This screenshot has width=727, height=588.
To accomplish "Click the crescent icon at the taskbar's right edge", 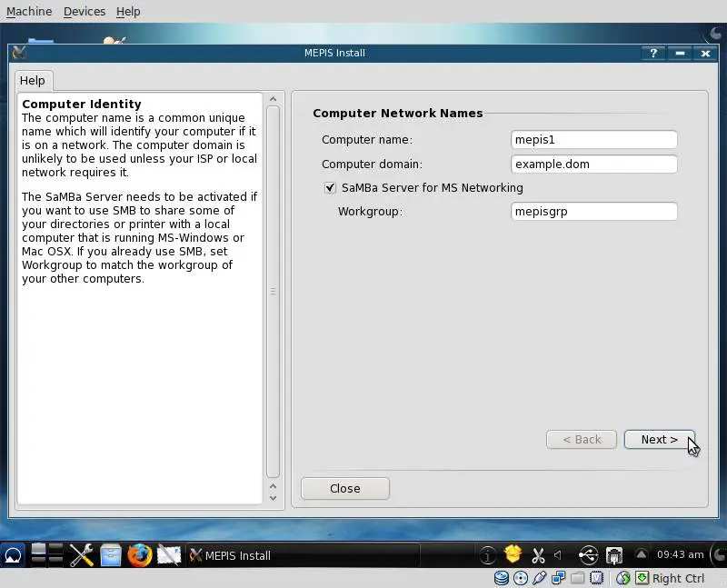I will (718, 554).
